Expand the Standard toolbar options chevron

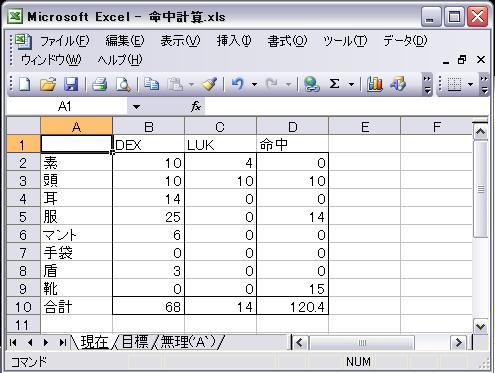(x=427, y=85)
